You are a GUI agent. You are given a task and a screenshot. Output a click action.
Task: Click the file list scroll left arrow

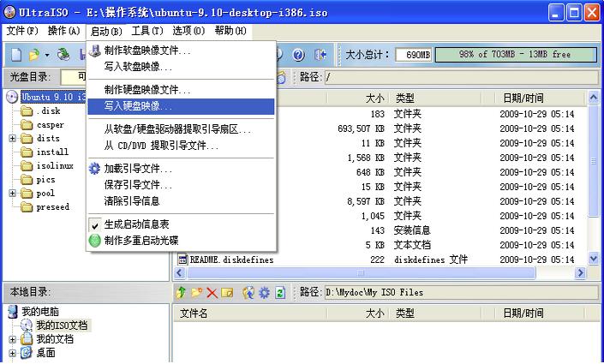(x=180, y=273)
